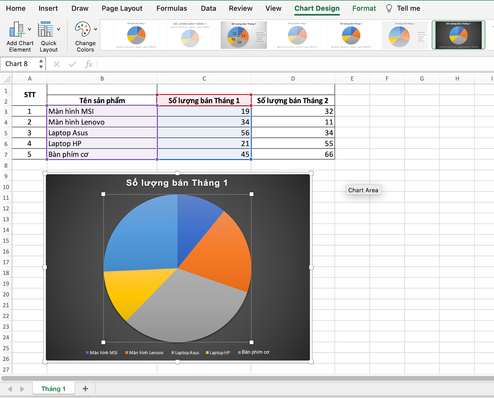
Task: Click the 'Số lượng bán Tháng 1' header cell
Action: (x=204, y=100)
